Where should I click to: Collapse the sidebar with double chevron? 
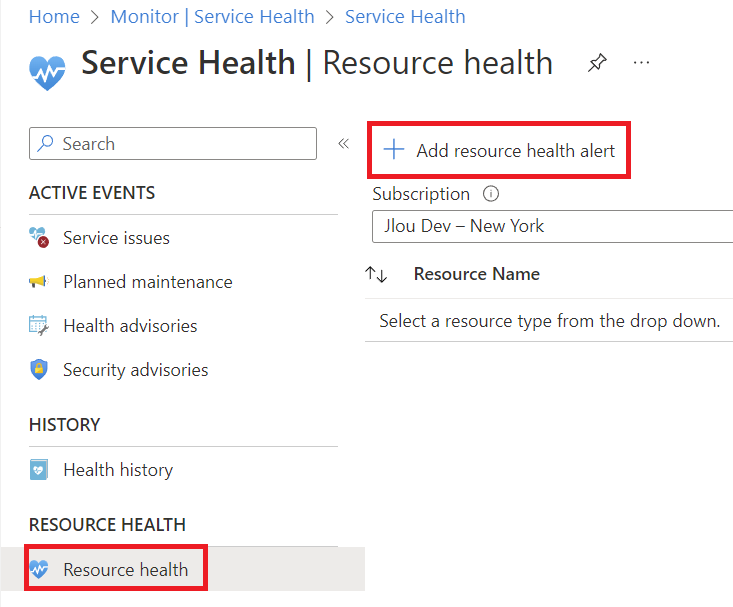(x=344, y=144)
